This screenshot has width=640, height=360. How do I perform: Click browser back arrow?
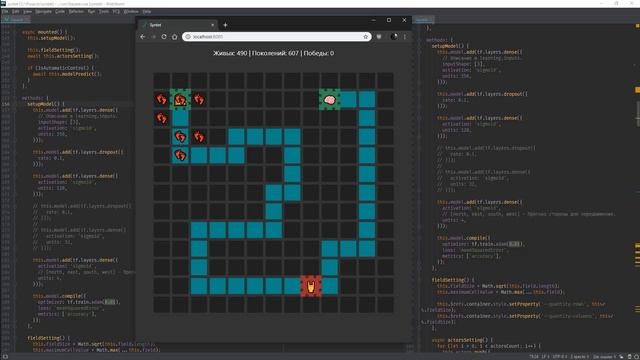pos(142,37)
